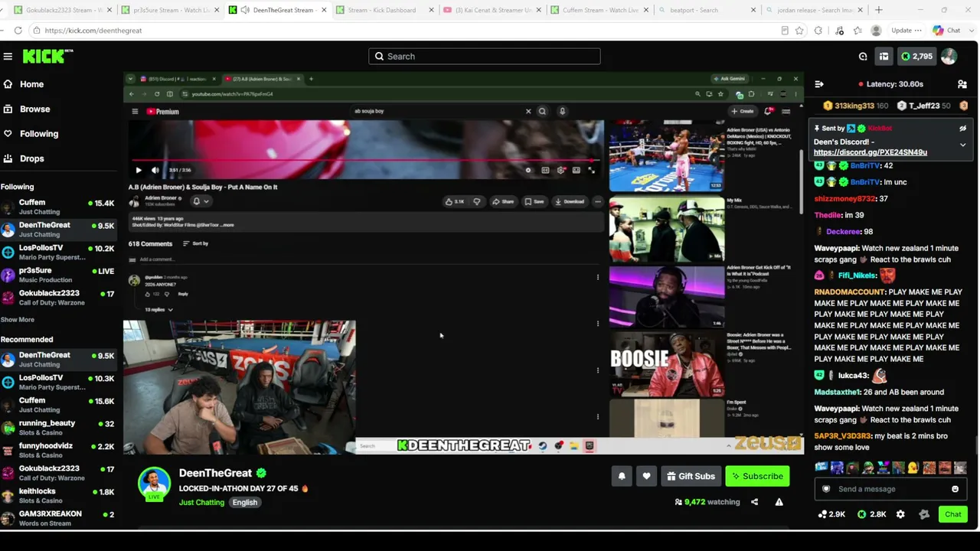Screen dimensions: 980x551
Task: Open Cuffem channel in Following list
Action: point(58,207)
